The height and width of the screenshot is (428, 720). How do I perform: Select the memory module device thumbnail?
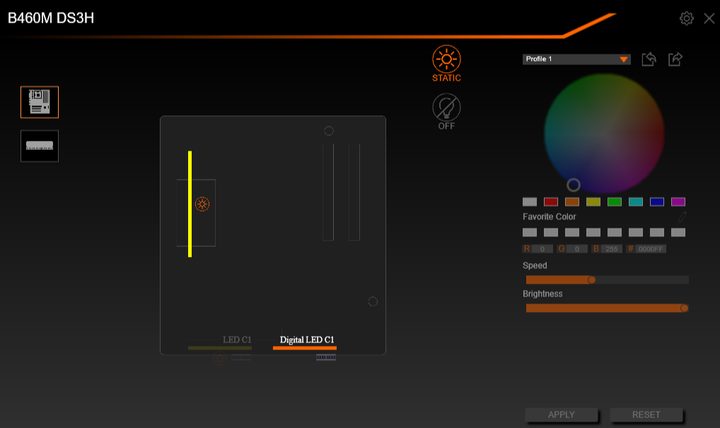[39, 146]
